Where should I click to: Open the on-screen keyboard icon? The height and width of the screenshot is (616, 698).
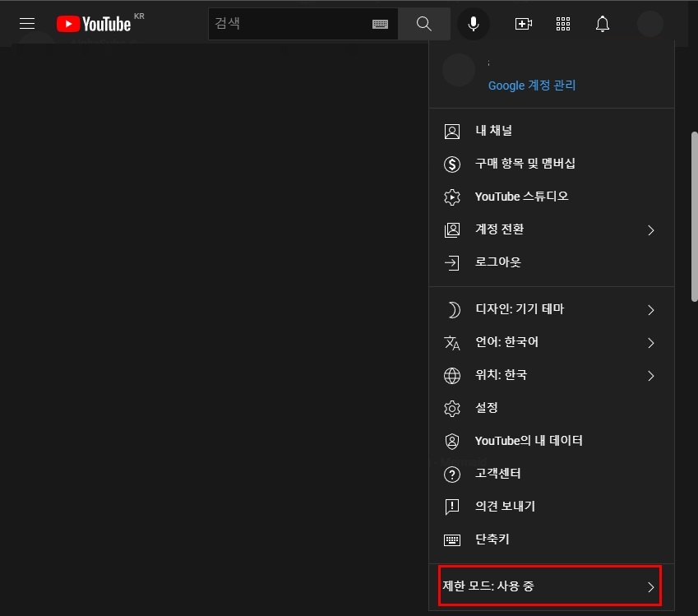point(380,24)
